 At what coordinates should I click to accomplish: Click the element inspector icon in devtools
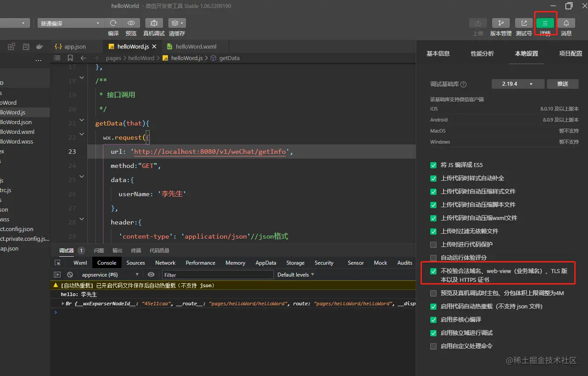coord(57,263)
